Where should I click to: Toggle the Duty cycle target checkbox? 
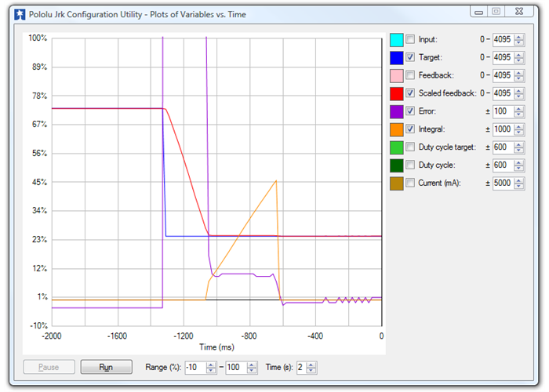(x=411, y=147)
